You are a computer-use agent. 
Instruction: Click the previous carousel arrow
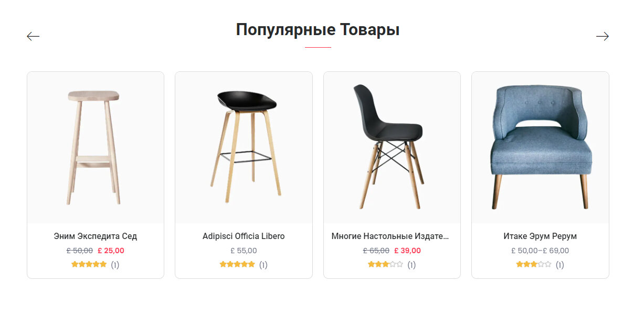33,36
